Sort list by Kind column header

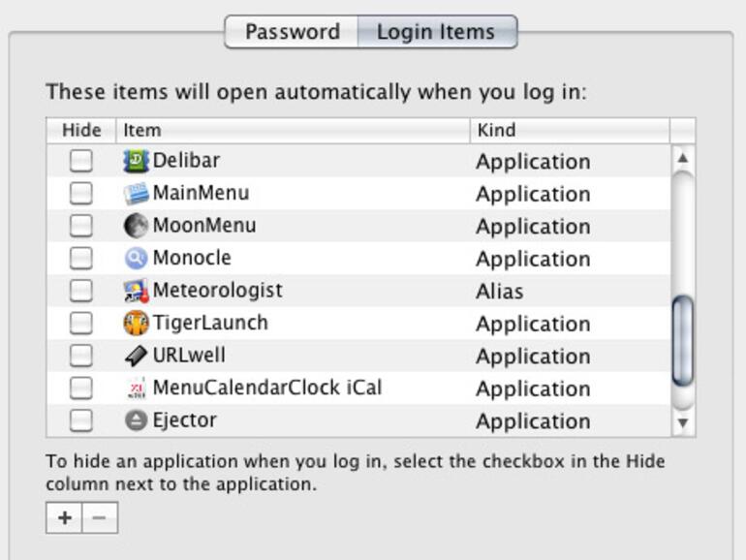pos(569,130)
